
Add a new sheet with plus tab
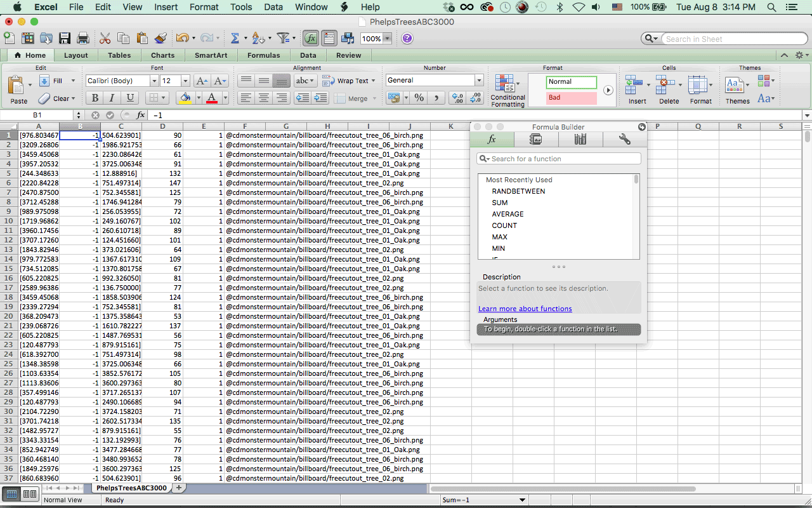tap(178, 488)
